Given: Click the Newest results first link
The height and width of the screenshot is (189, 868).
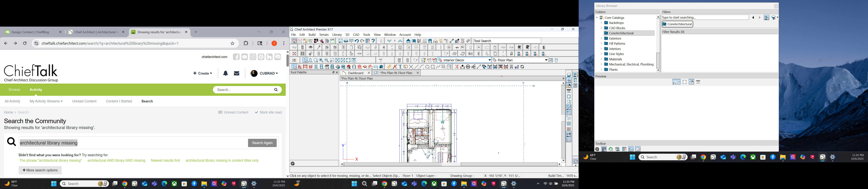Looking at the screenshot, I should click(x=165, y=161).
